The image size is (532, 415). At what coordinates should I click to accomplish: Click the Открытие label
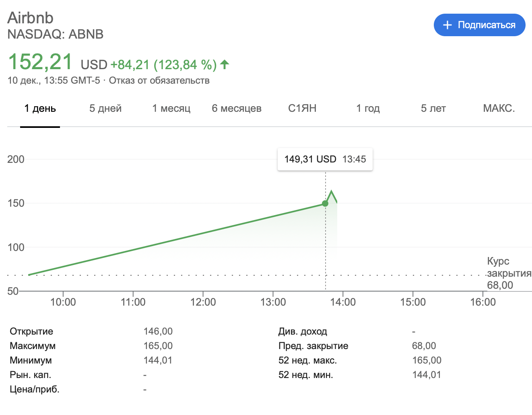31,331
